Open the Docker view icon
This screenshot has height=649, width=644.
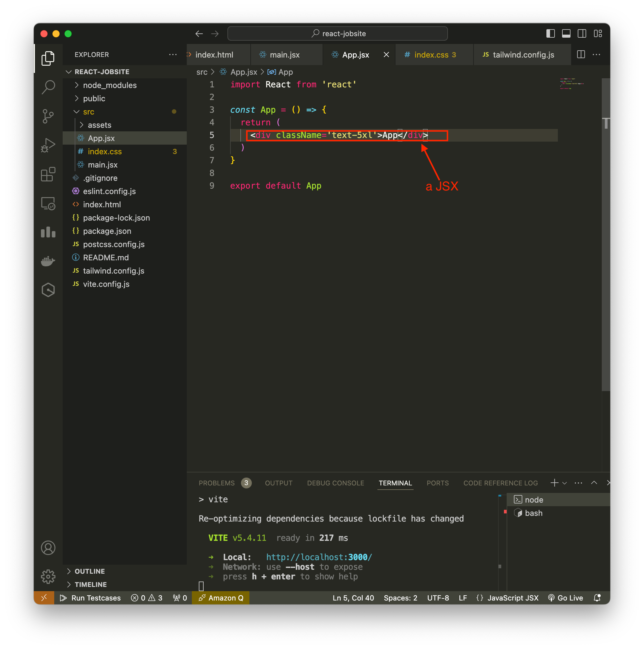(48, 261)
